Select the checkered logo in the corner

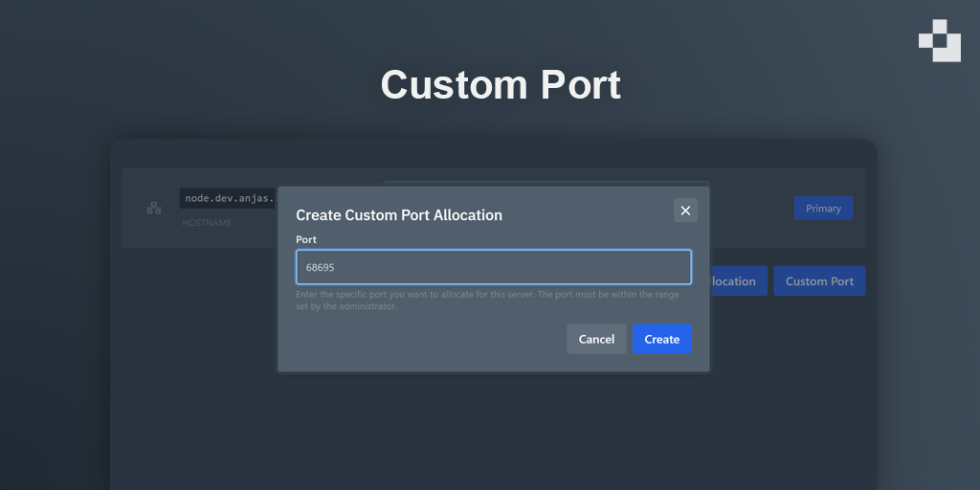tap(940, 40)
